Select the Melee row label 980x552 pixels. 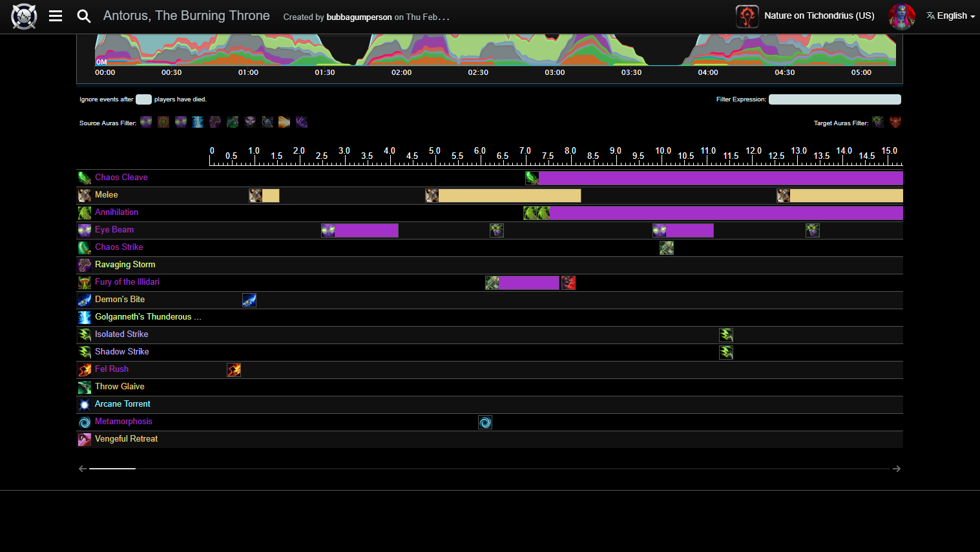click(x=106, y=195)
